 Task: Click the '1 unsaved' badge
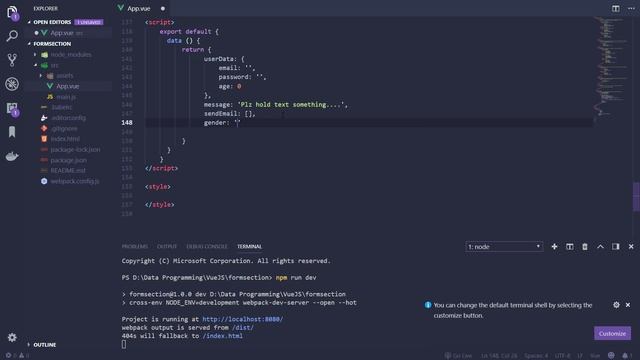pos(89,22)
